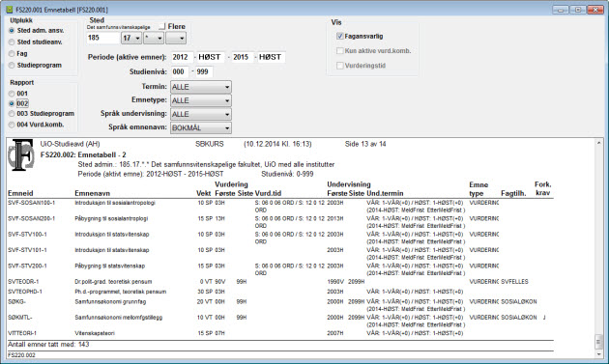Viewport: 609px width, 364px height.
Task: Click the Emneid column header
Action: [20, 193]
